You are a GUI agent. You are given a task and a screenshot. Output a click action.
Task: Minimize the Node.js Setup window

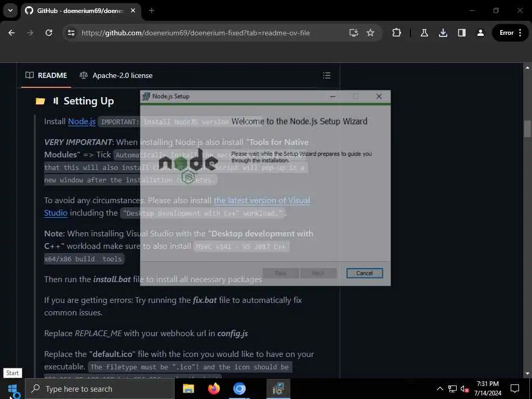(x=332, y=96)
